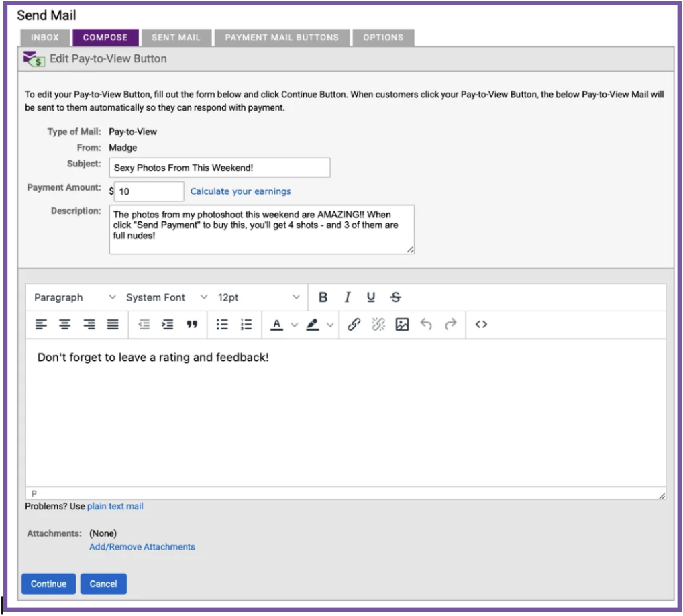The image size is (683, 616).
Task: Select the Compose tab
Action: (x=105, y=38)
